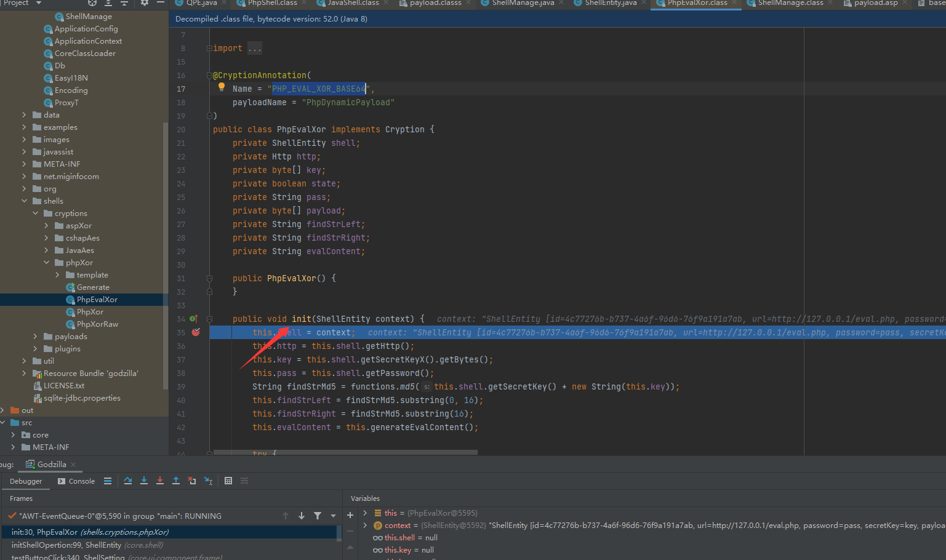Screen dimensions: 946x560
Task: Switch to the ShellEntity.java editor tab
Action: (611, 3)
